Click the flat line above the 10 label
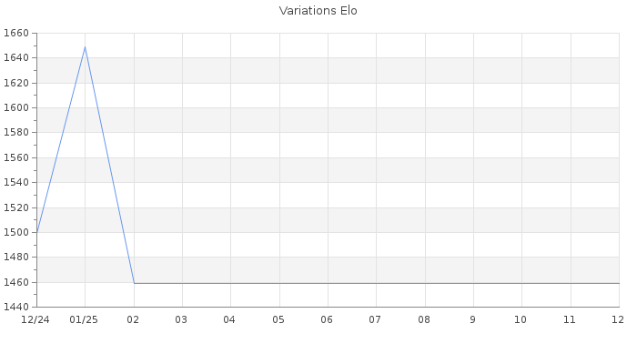Viewport: 637px width, 364px height. tap(521, 283)
